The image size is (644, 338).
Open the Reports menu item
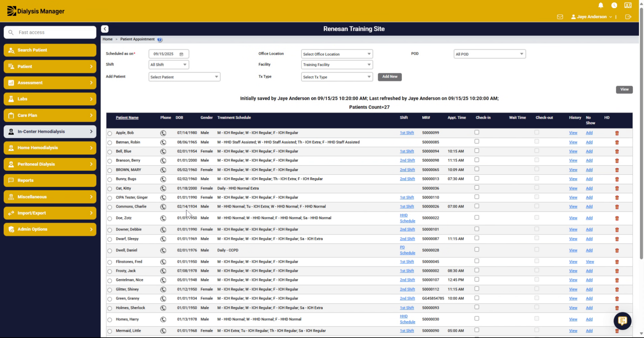(x=50, y=180)
